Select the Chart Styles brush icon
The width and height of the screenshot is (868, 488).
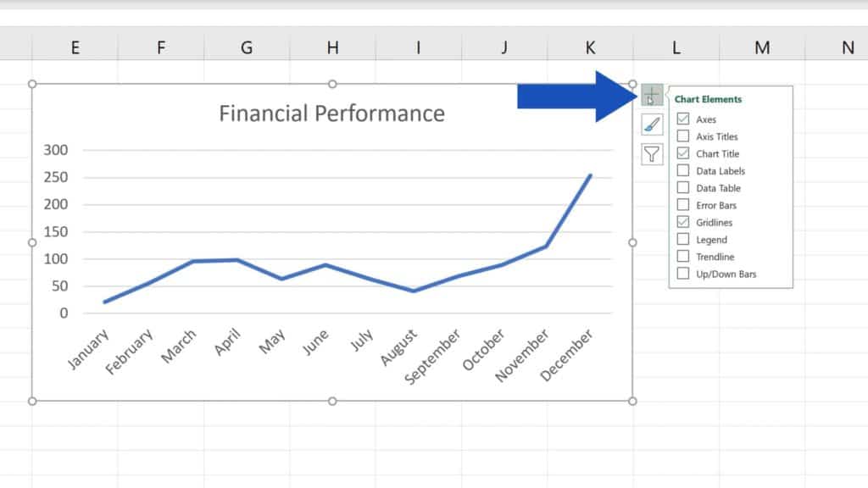pos(651,125)
